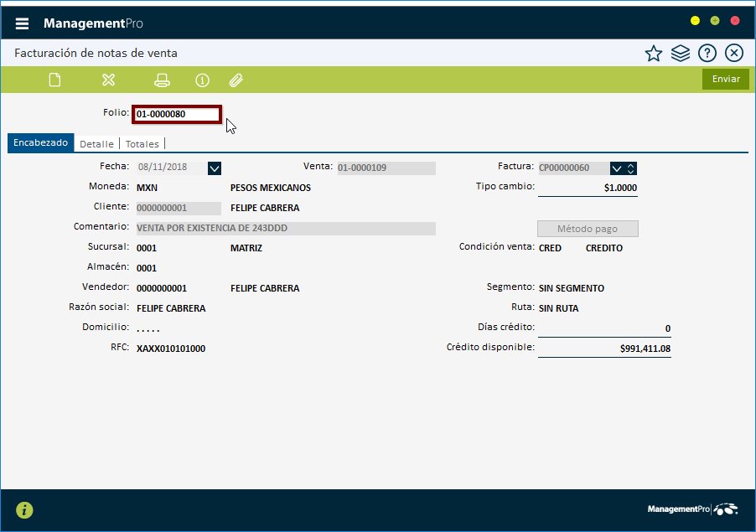The height and width of the screenshot is (532, 756).
Task: Click the Folio input field
Action: [x=177, y=114]
